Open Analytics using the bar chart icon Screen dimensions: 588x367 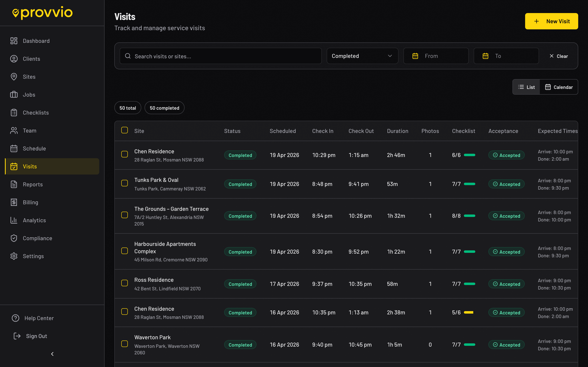(14, 220)
